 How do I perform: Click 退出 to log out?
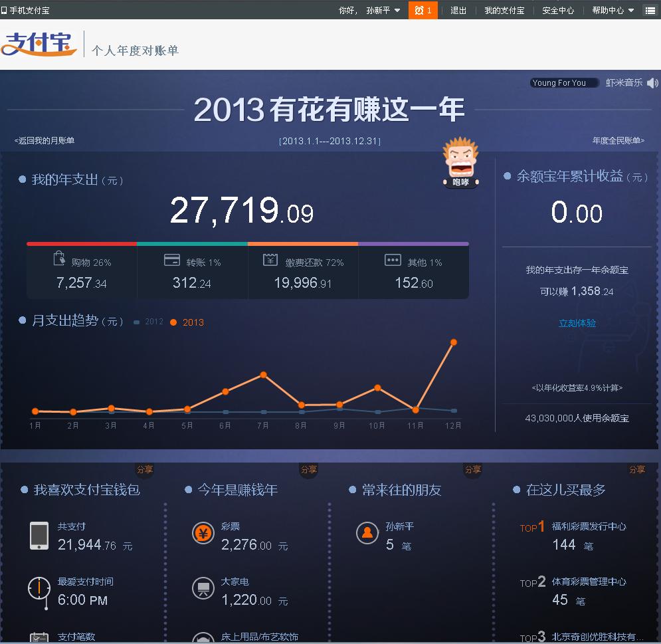click(x=458, y=10)
